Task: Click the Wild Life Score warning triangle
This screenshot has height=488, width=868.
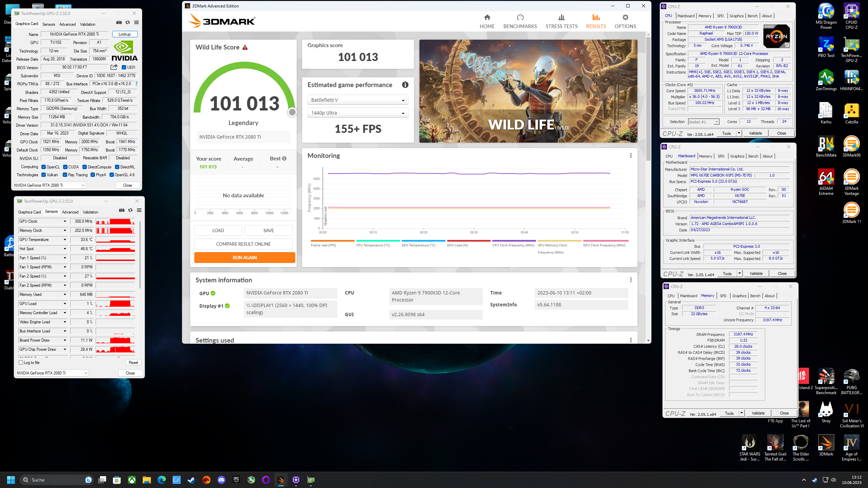Action: coord(245,47)
